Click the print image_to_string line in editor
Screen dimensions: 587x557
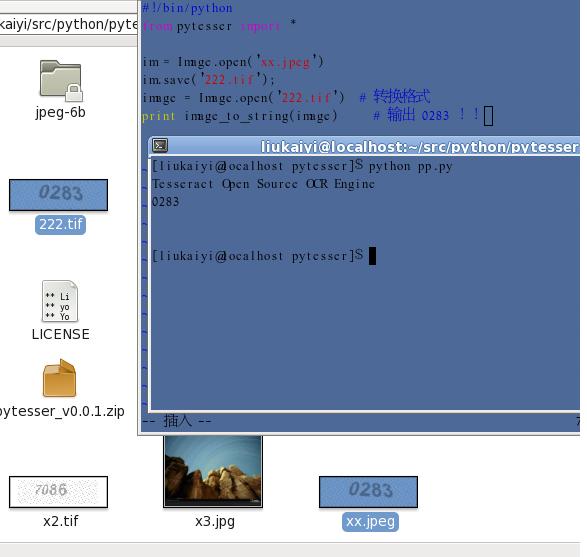click(x=240, y=116)
